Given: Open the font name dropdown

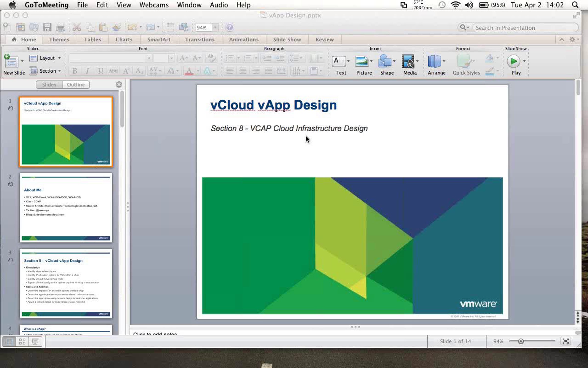Looking at the screenshot, I should [x=149, y=58].
